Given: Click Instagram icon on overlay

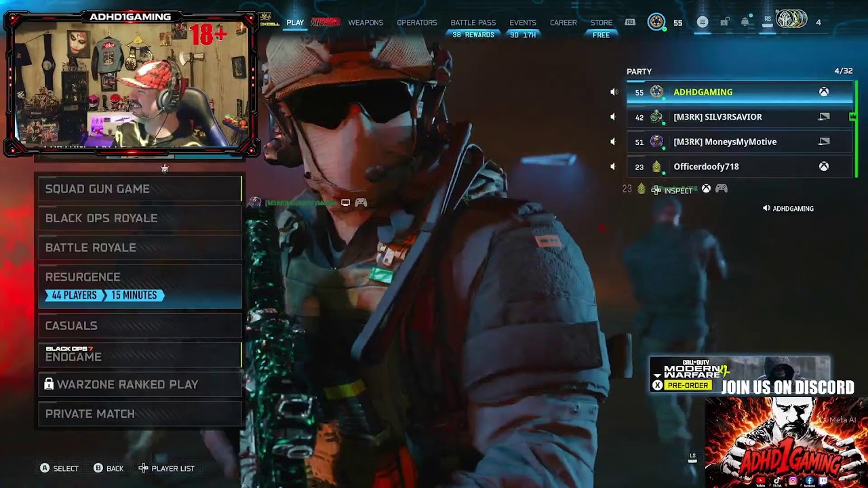Looking at the screenshot, I should tap(793, 481).
